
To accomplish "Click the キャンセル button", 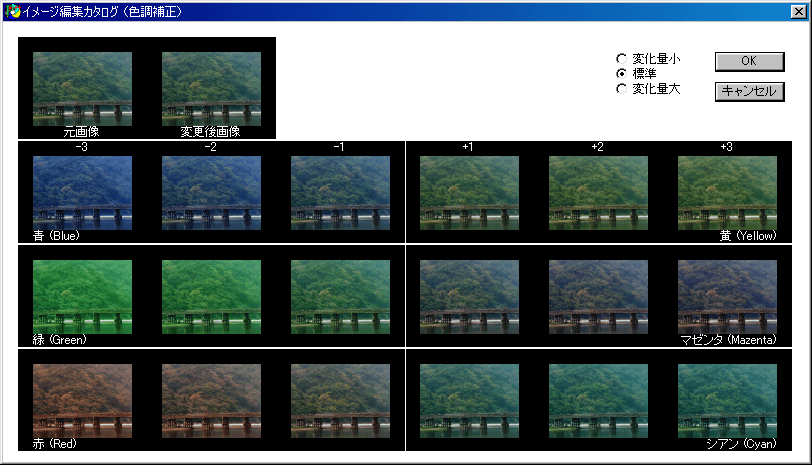I will (x=749, y=92).
